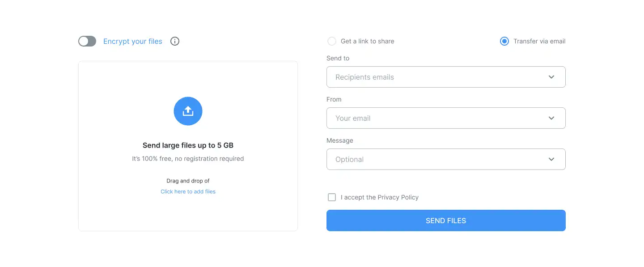The image size is (644, 267).
Task: Click the Drag and drop of text area
Action: [x=188, y=181]
